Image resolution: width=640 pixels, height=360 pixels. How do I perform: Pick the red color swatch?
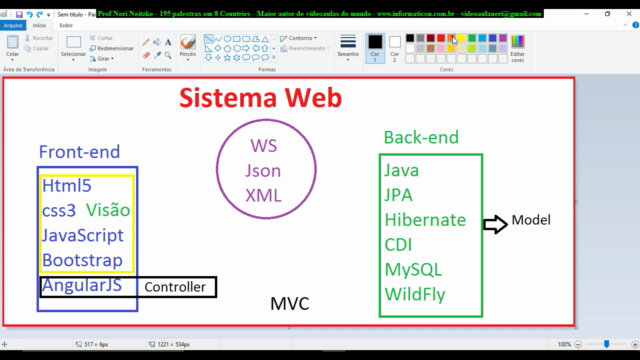441,38
